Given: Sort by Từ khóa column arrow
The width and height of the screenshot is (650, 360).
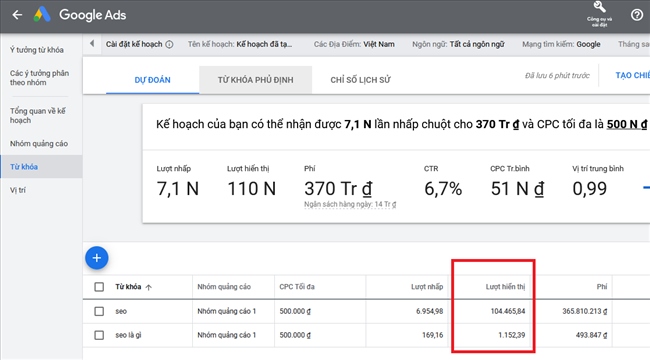Looking at the screenshot, I should [x=149, y=287].
